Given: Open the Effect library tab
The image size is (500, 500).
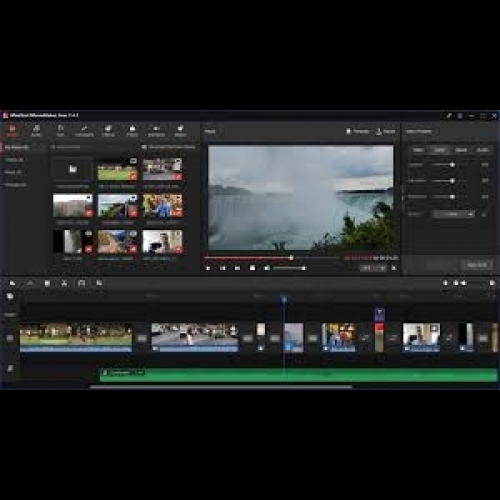Looking at the screenshot, I should (108, 131).
